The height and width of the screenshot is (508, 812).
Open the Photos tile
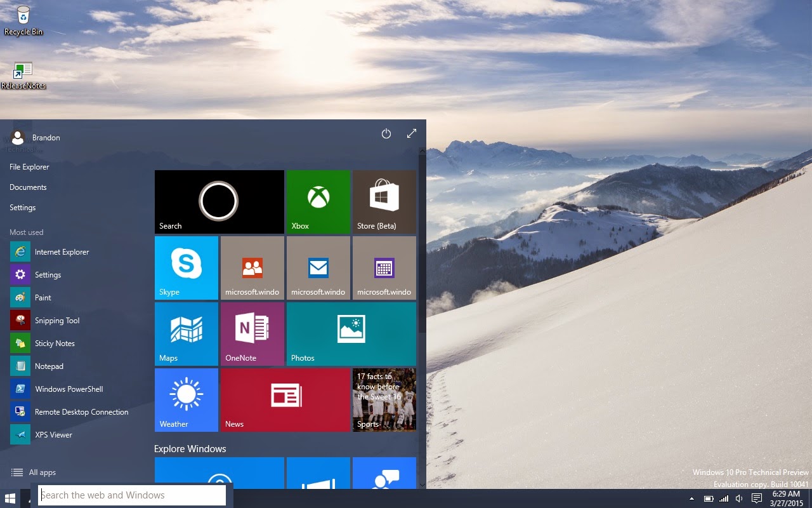click(x=351, y=333)
